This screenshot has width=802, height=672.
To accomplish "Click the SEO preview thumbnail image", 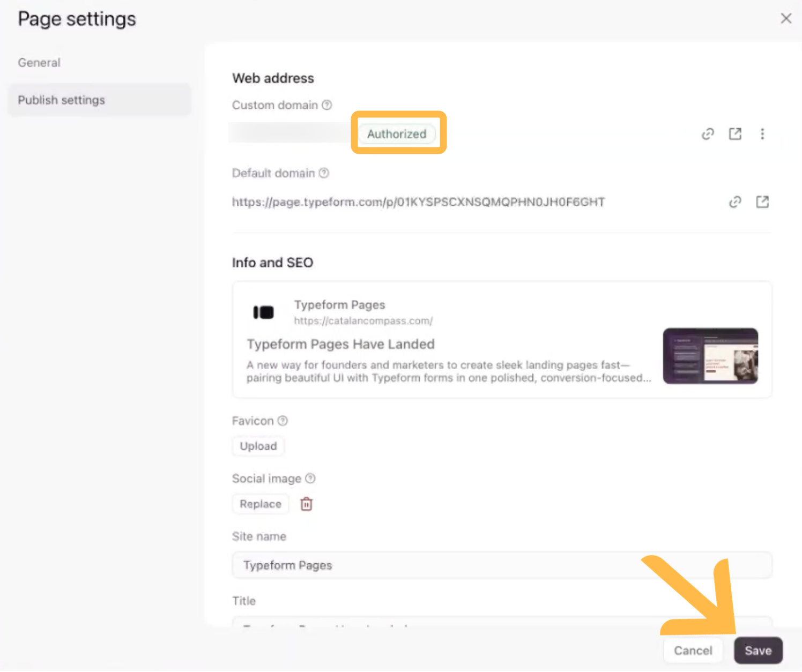I will coord(710,356).
